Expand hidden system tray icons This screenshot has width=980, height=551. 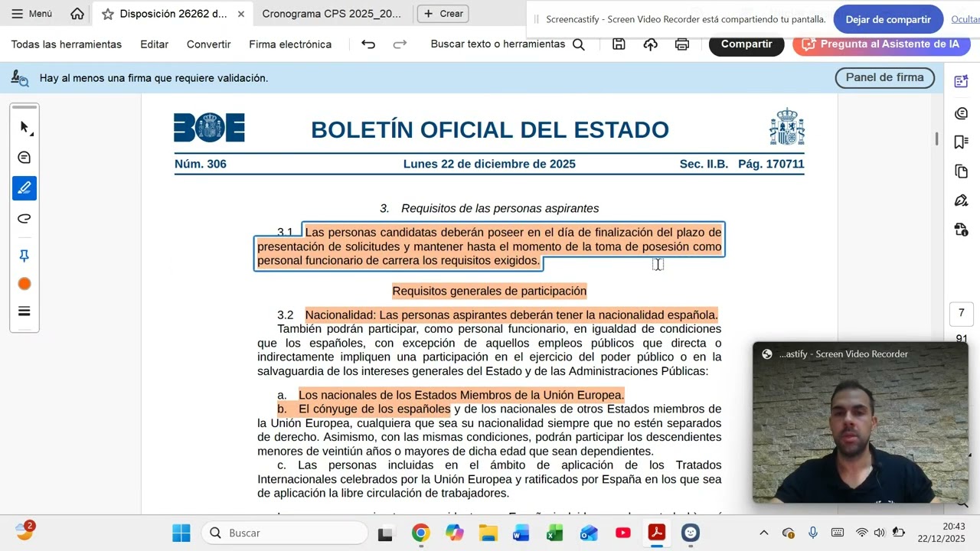[x=763, y=533]
